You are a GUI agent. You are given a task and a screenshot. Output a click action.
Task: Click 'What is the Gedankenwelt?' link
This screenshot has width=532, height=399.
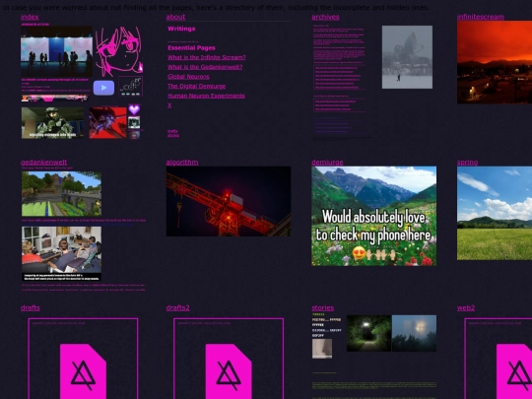point(205,67)
